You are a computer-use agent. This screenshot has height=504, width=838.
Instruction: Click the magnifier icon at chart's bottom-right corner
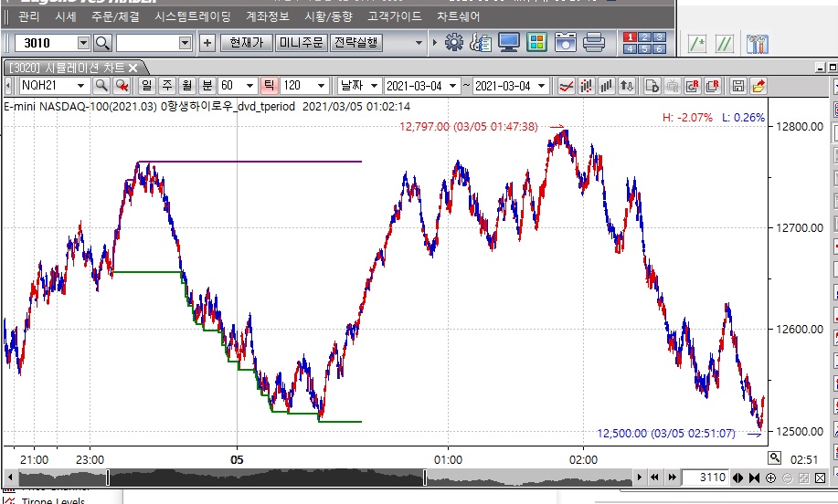775,457
